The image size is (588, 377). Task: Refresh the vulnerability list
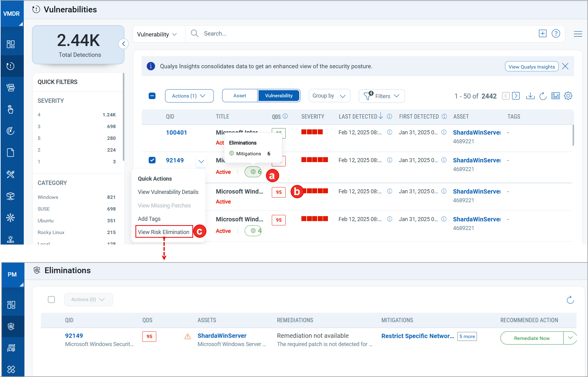[x=543, y=96]
